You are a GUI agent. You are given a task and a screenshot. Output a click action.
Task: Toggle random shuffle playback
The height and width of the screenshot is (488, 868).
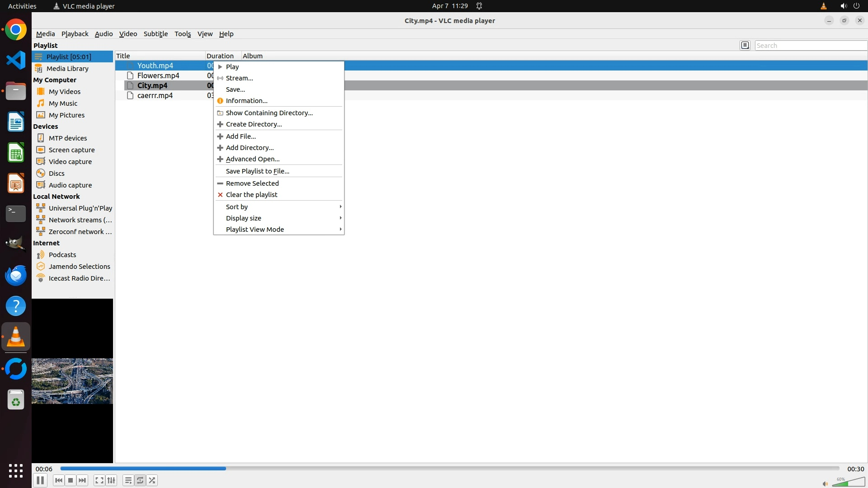[152, 480]
